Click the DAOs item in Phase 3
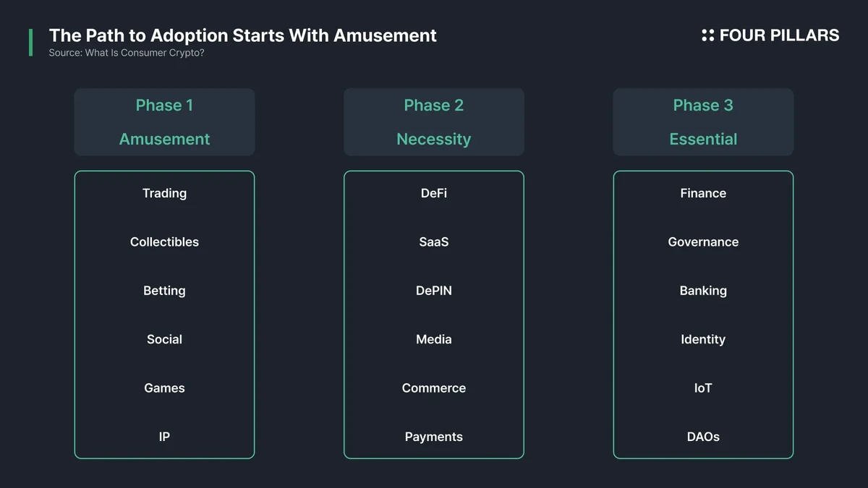The image size is (868, 488). pos(703,437)
